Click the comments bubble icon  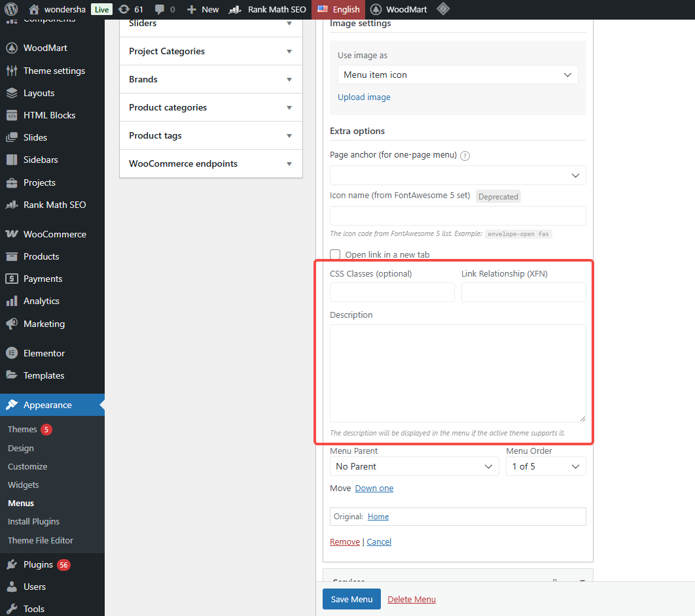click(160, 9)
